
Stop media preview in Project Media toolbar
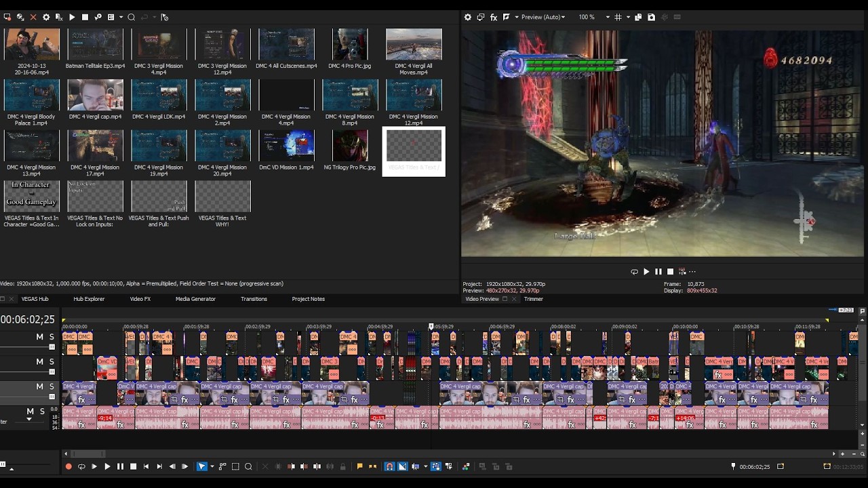pos(85,17)
